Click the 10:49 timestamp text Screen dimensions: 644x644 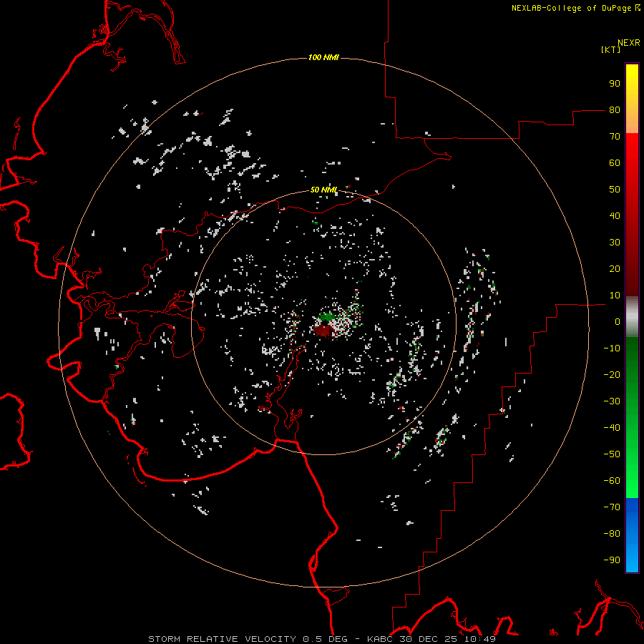pos(480,639)
